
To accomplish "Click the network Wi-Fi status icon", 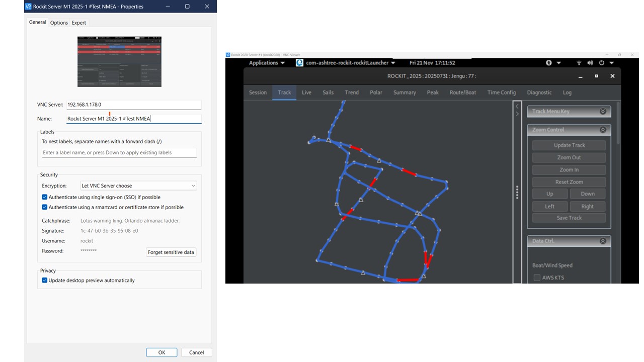I will [x=579, y=63].
